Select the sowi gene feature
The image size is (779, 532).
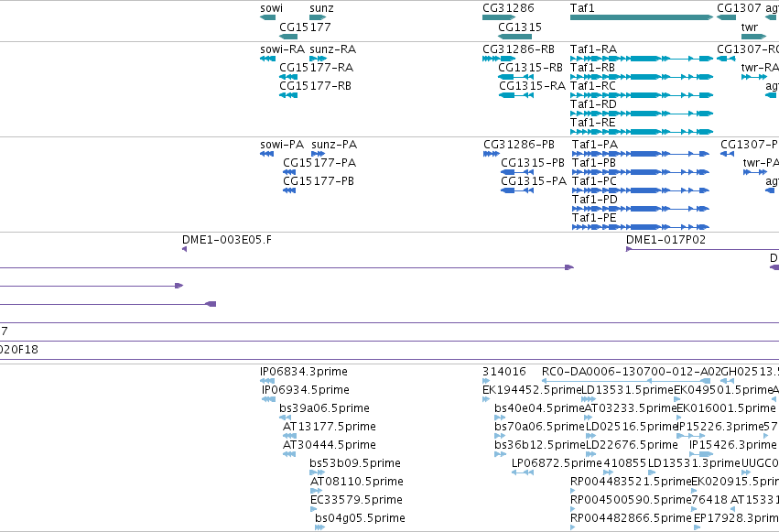point(268,17)
